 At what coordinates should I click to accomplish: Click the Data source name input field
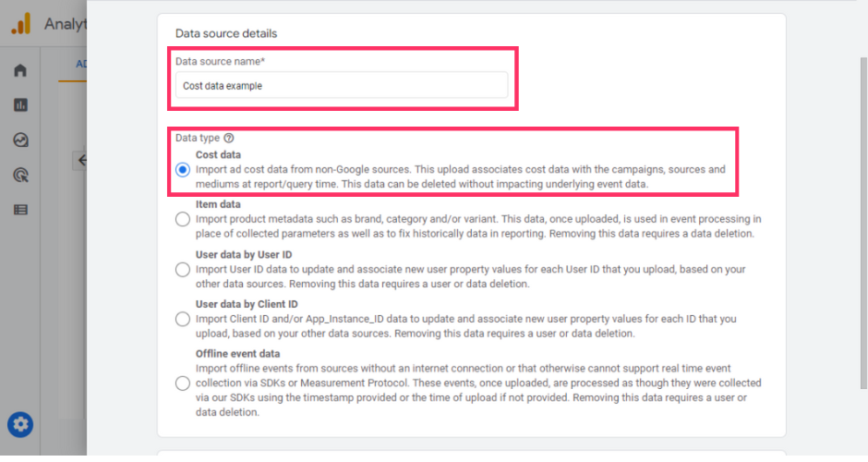[x=342, y=86]
